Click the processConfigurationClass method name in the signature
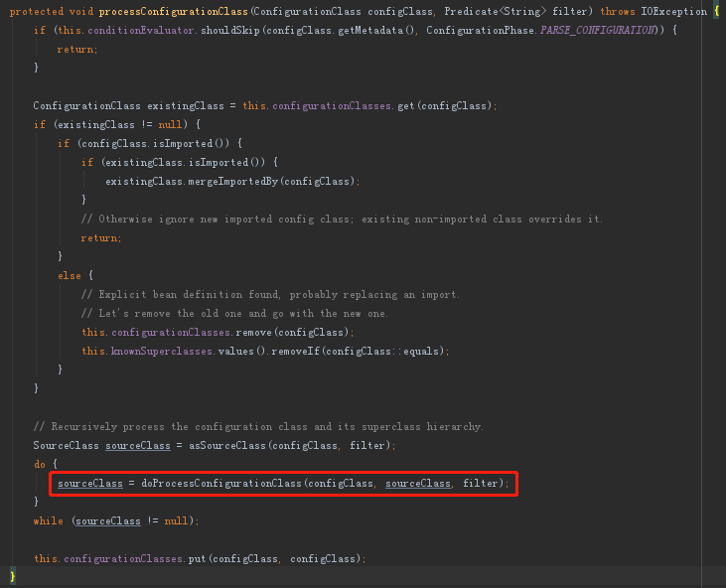 [x=173, y=11]
